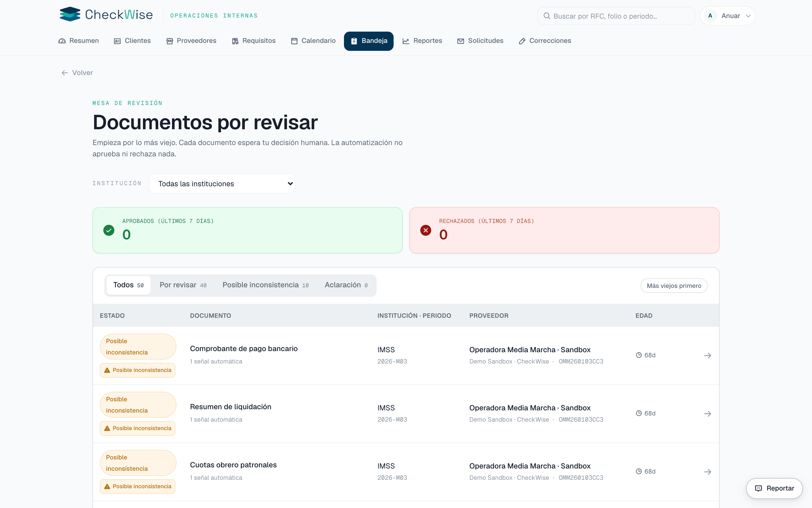Open Resumen de liquidación row arrow
Image resolution: width=812 pixels, height=508 pixels.
point(708,413)
